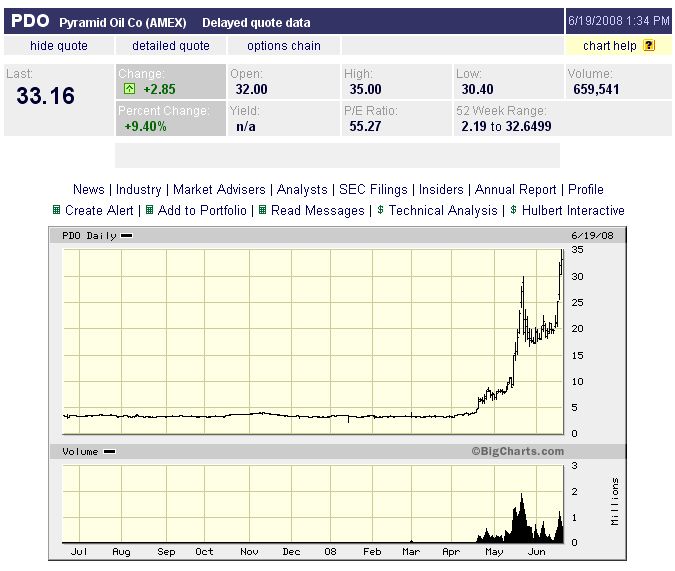Click the PDO ticker symbol in header

coord(30,21)
